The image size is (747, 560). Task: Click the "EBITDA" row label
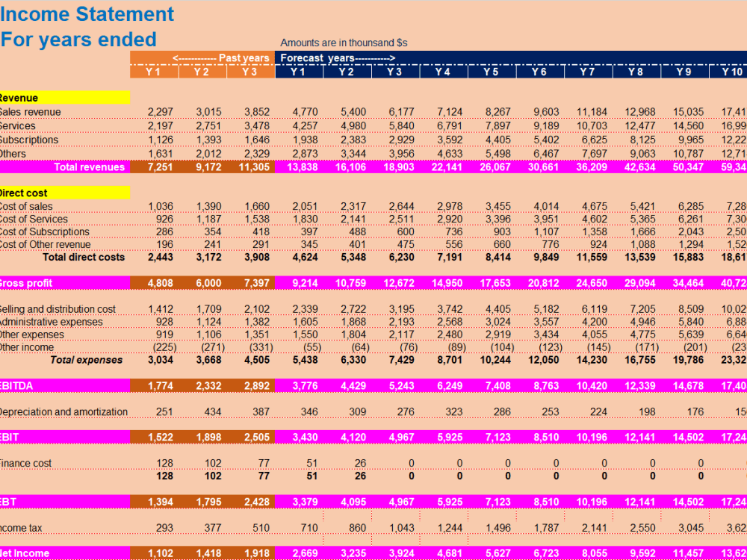(16, 385)
